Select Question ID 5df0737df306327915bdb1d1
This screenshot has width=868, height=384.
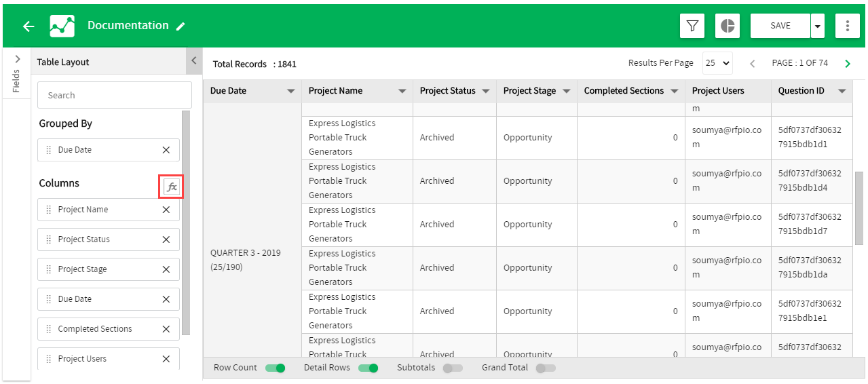click(x=811, y=138)
